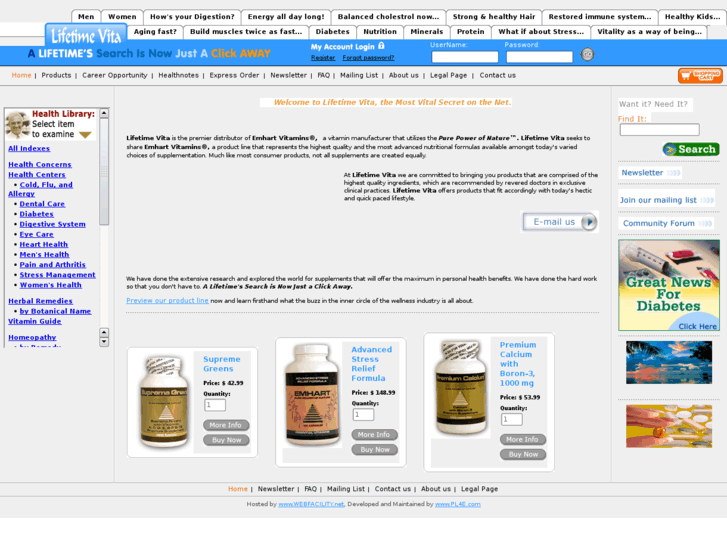
Task: Click the Forgot password? link
Action: coord(368,58)
